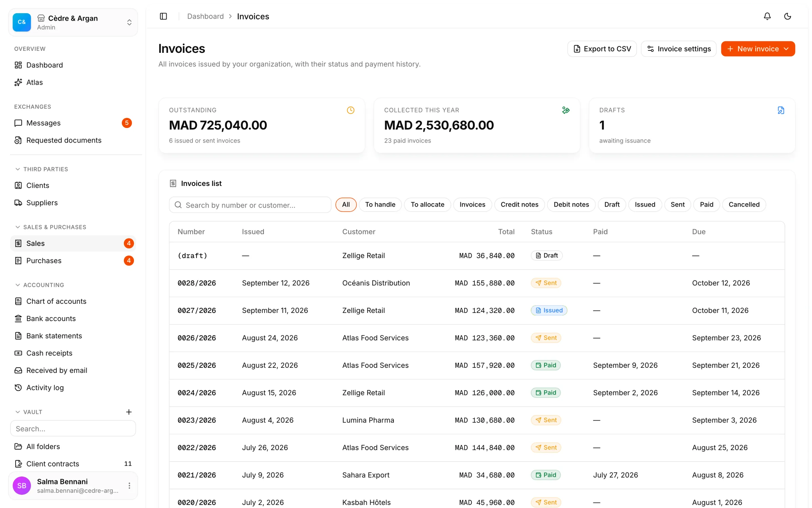Open the New invoice dropdown
This screenshot has width=812, height=508.
[758, 49]
